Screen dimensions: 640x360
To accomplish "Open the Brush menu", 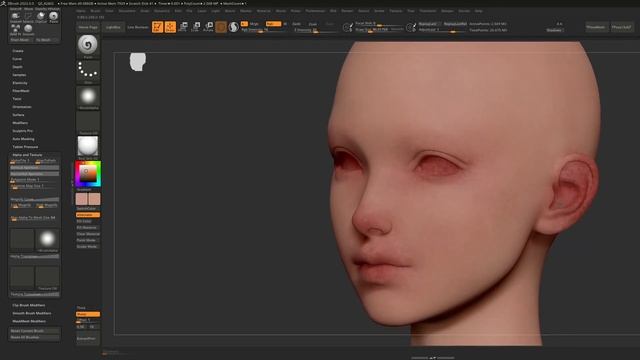I will point(95,11).
